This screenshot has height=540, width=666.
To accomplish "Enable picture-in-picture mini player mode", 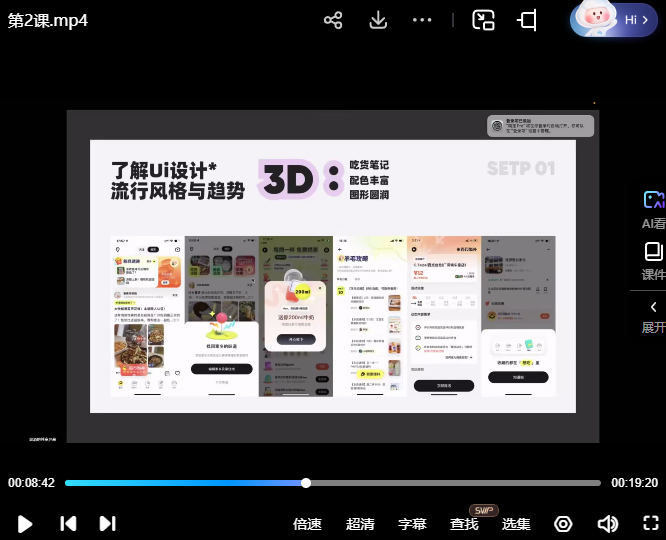I will pos(484,21).
